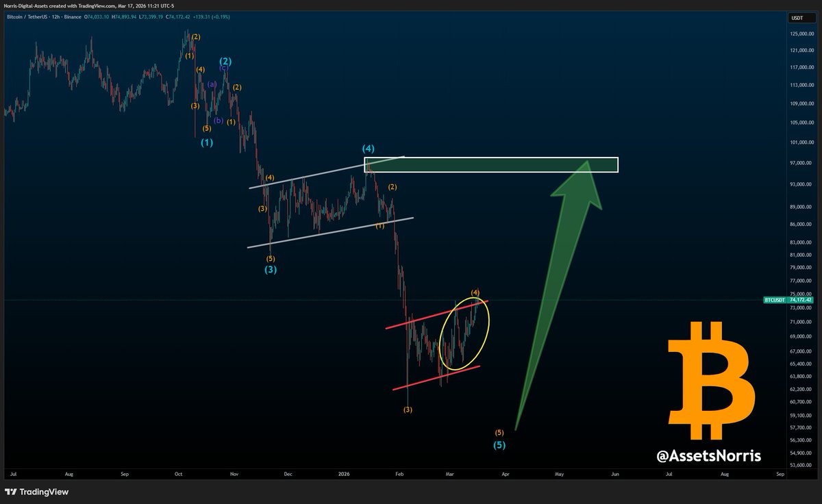
Task: Click the Mar label on the time axis
Action: pos(450,473)
